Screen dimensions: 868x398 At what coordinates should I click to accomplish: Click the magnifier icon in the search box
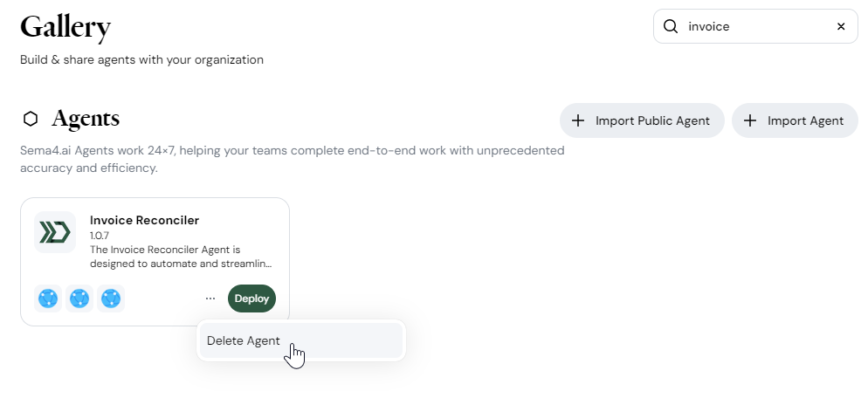click(671, 26)
